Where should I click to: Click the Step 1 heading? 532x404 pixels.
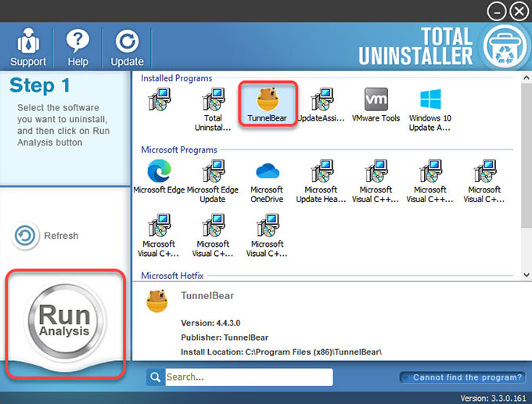click(x=40, y=85)
